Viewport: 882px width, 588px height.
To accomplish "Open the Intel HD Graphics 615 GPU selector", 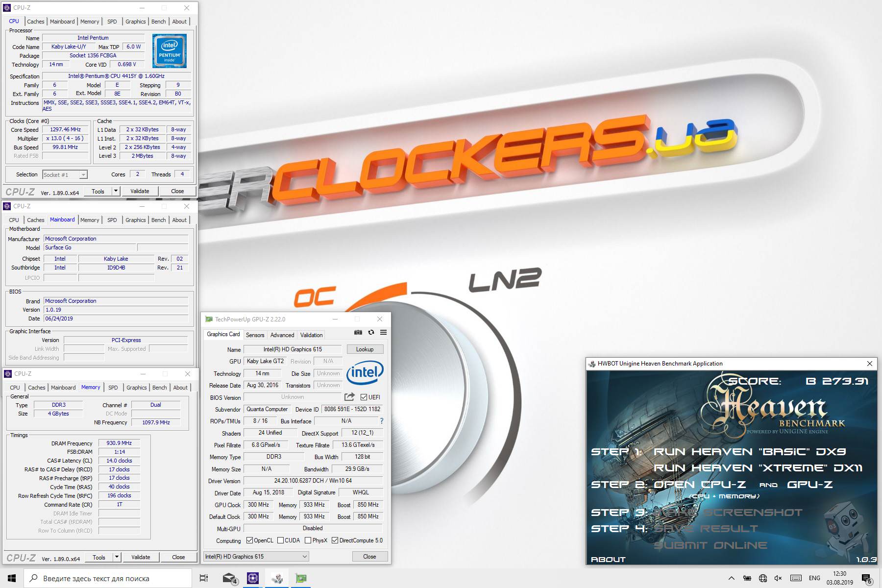I will [256, 557].
